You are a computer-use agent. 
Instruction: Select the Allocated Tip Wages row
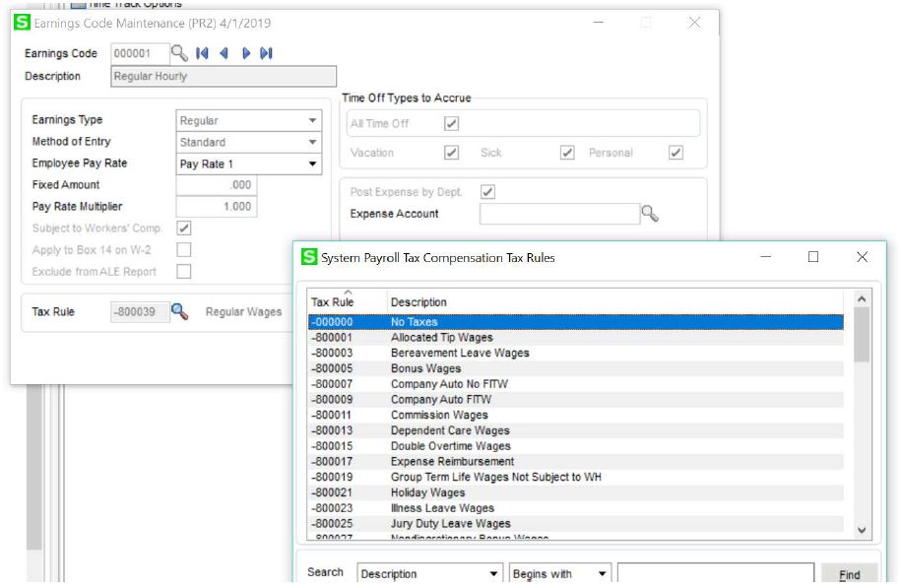pos(576,338)
